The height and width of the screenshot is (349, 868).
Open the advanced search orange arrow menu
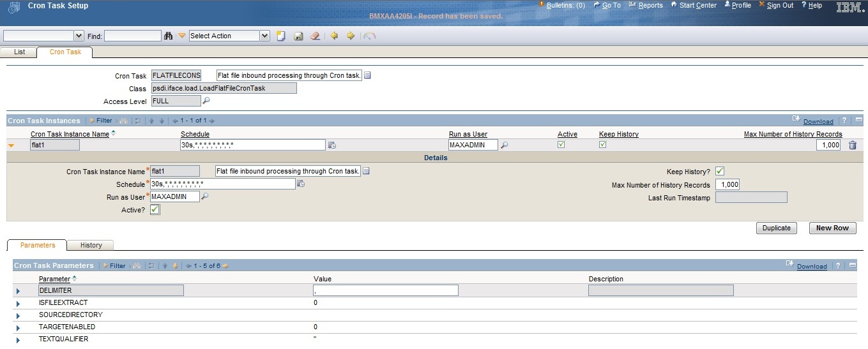tap(182, 36)
